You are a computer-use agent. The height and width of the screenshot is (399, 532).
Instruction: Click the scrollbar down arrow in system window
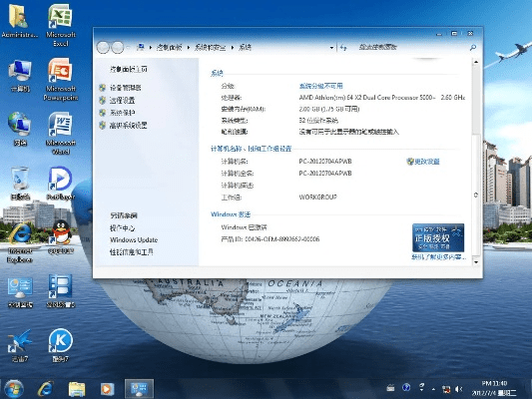click(476, 261)
